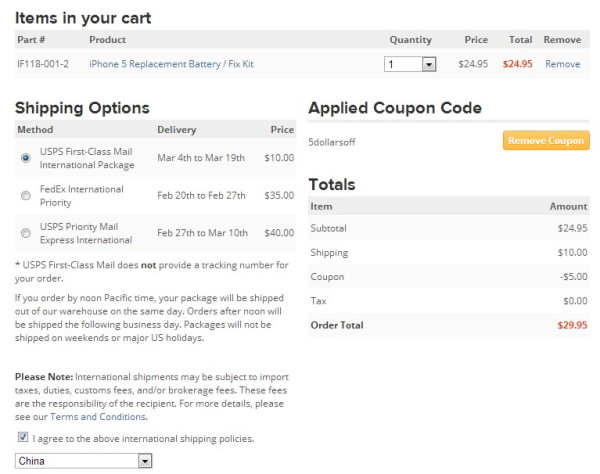This screenshot has width=600, height=474.
Task: Open the China country dropdown
Action: [x=83, y=461]
